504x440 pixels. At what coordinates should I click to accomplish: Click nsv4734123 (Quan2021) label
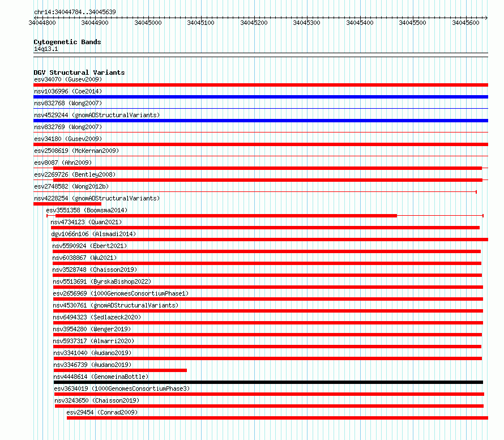[x=86, y=222]
